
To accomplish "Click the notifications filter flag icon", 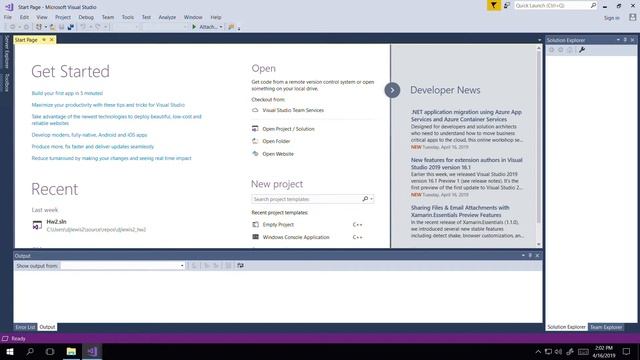I will click(x=493, y=5).
